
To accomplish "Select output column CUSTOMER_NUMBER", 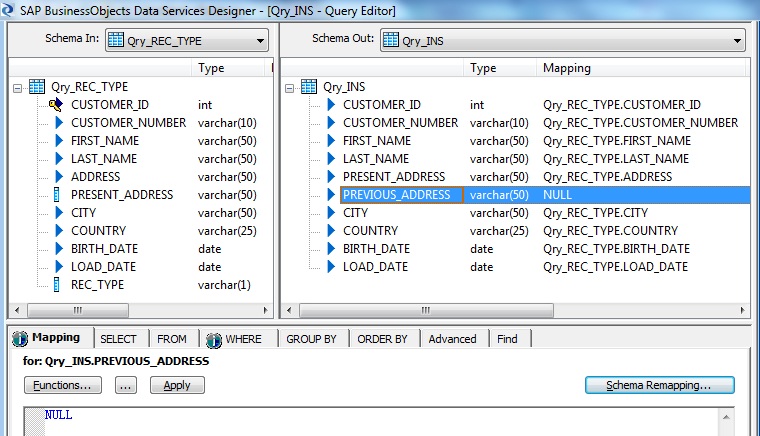I will (400, 123).
